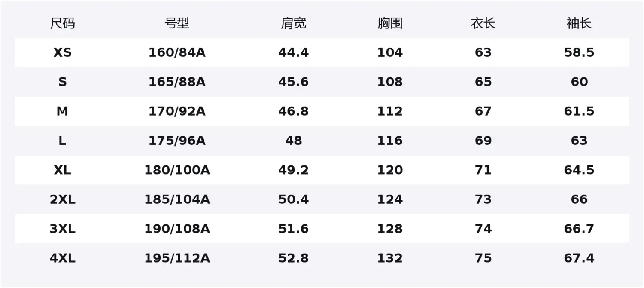Click sleeve length value 66.7

click(579, 229)
